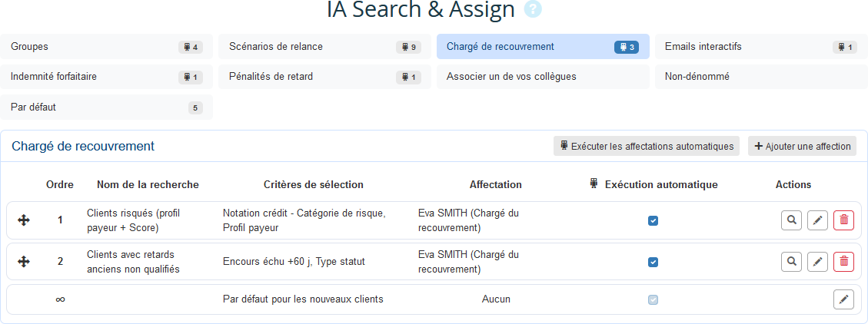868x324 pixels.
Task: Click the Nom de la recherche header
Action: pyautogui.click(x=148, y=185)
